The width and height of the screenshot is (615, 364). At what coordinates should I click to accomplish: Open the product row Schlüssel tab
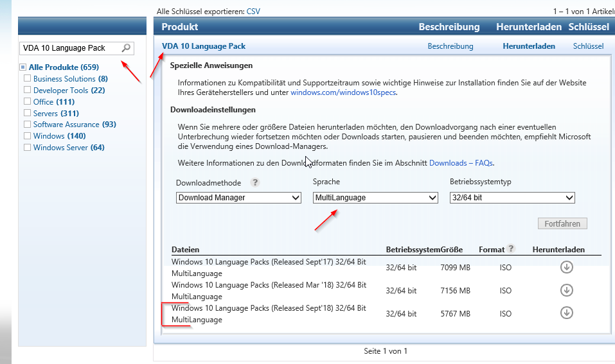point(588,46)
